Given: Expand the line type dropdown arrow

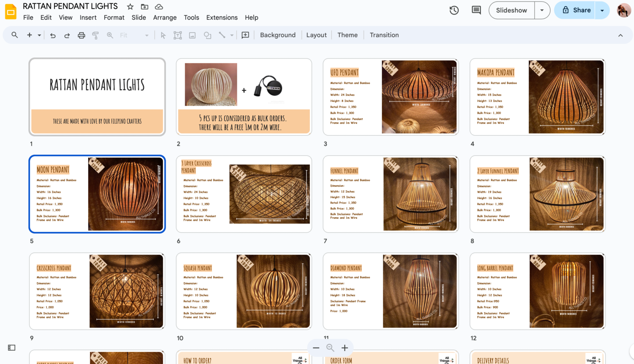Looking at the screenshot, I should (232, 35).
